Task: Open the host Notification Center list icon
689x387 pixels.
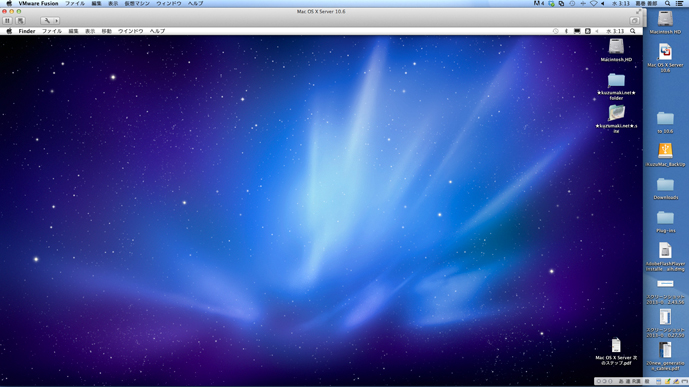Action: click(x=679, y=4)
